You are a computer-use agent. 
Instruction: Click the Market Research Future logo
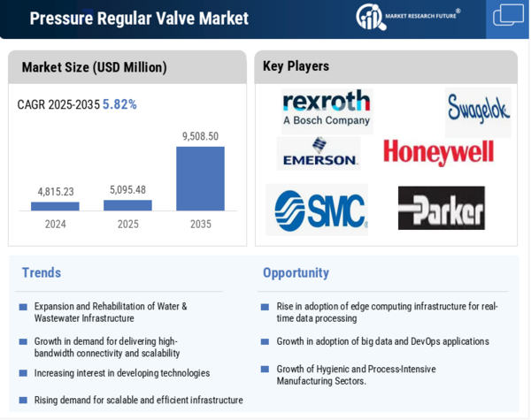click(x=407, y=16)
